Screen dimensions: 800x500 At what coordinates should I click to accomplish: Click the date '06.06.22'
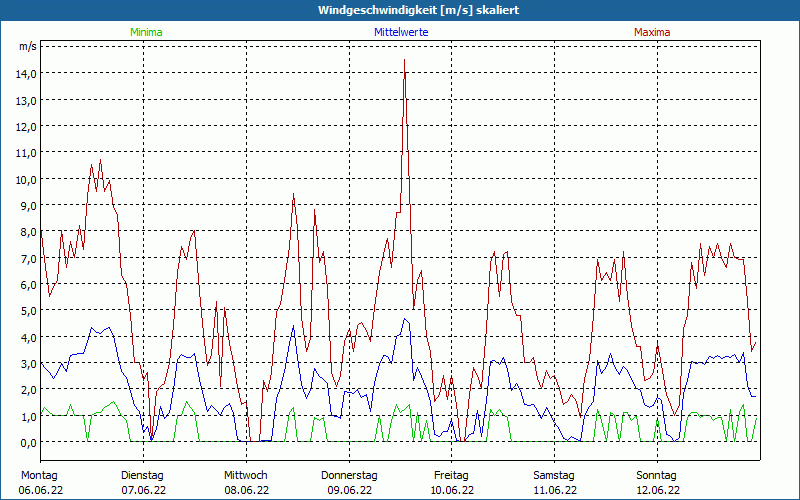coord(41,490)
